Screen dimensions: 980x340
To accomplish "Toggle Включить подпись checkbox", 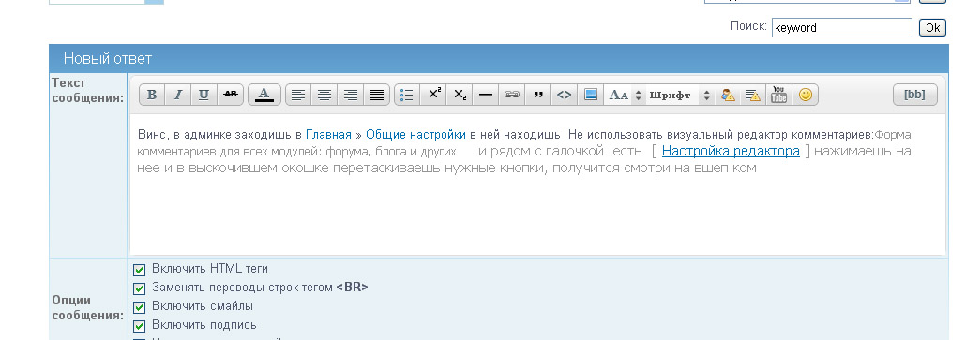I will [140, 326].
